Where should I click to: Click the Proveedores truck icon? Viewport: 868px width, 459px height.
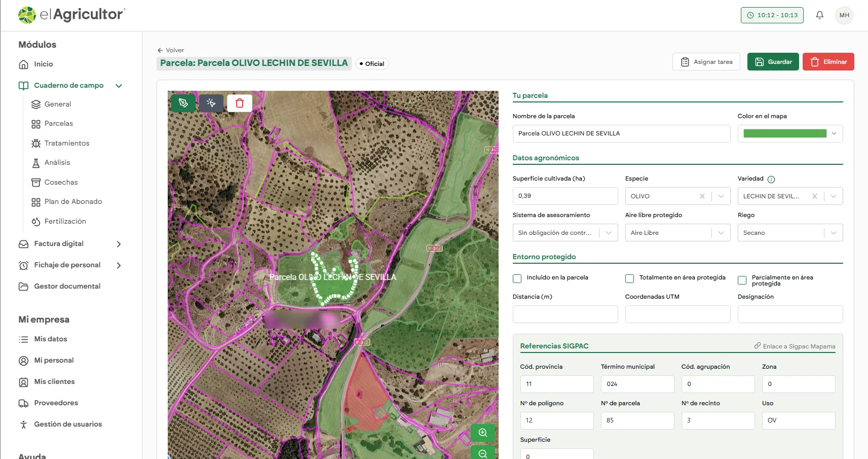23,403
